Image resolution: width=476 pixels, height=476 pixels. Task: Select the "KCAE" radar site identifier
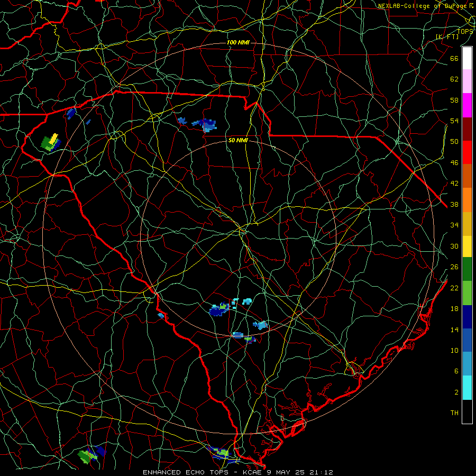[253, 472]
